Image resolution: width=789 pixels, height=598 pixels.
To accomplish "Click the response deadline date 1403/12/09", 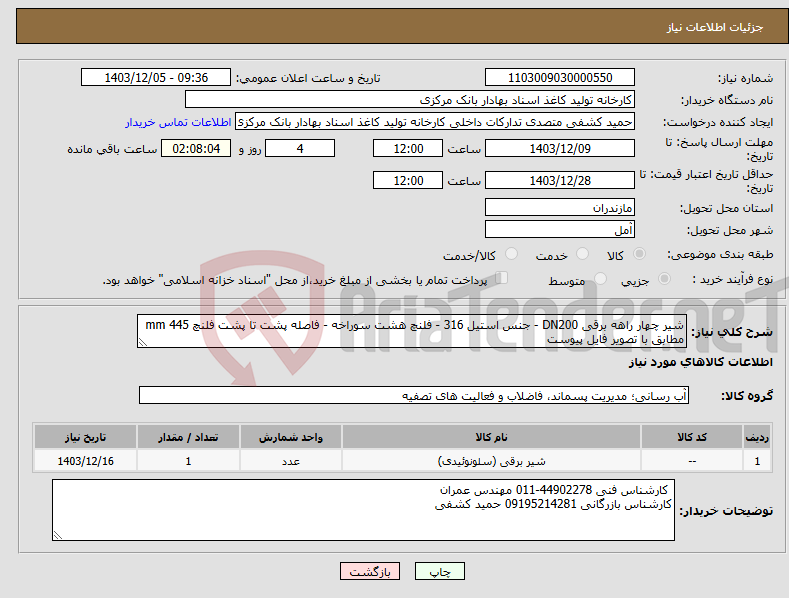I will pos(560,148).
